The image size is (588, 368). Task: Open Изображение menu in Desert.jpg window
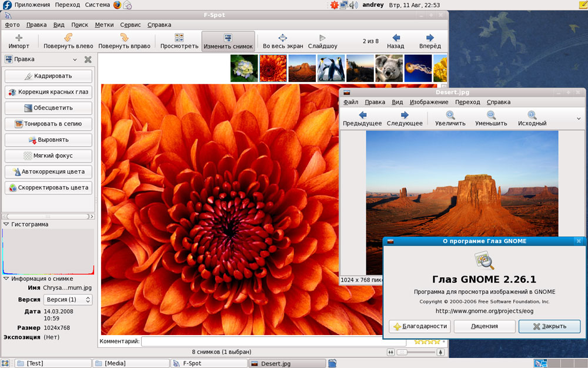coord(429,102)
